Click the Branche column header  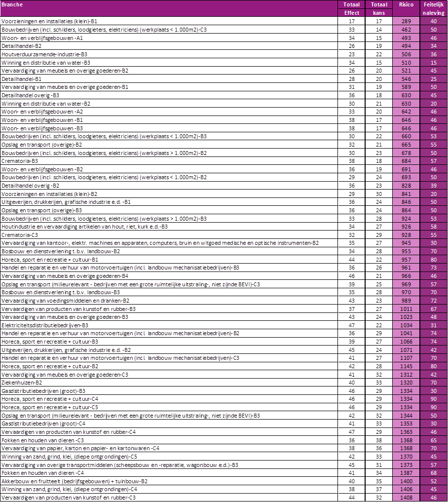tap(169, 9)
